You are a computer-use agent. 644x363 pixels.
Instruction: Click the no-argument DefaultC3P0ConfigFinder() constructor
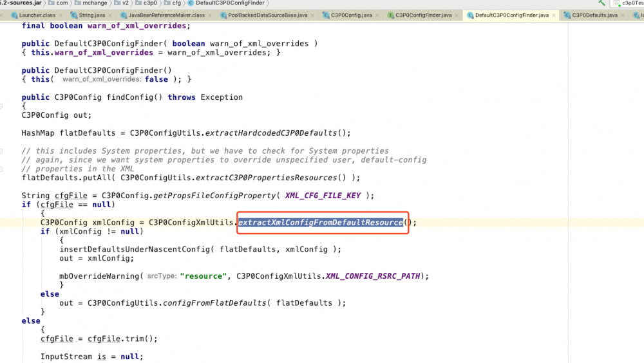113,70
